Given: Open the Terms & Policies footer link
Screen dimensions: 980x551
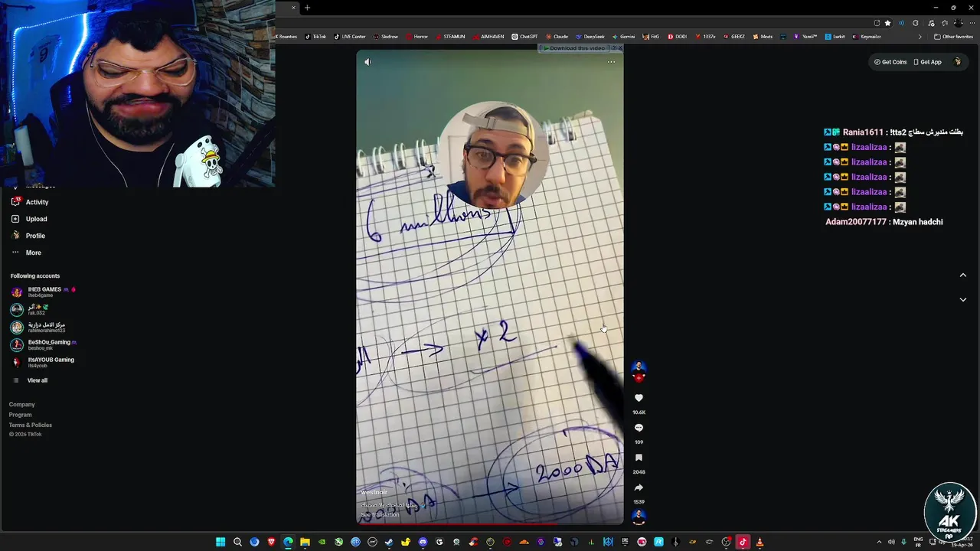Looking at the screenshot, I should pos(30,425).
